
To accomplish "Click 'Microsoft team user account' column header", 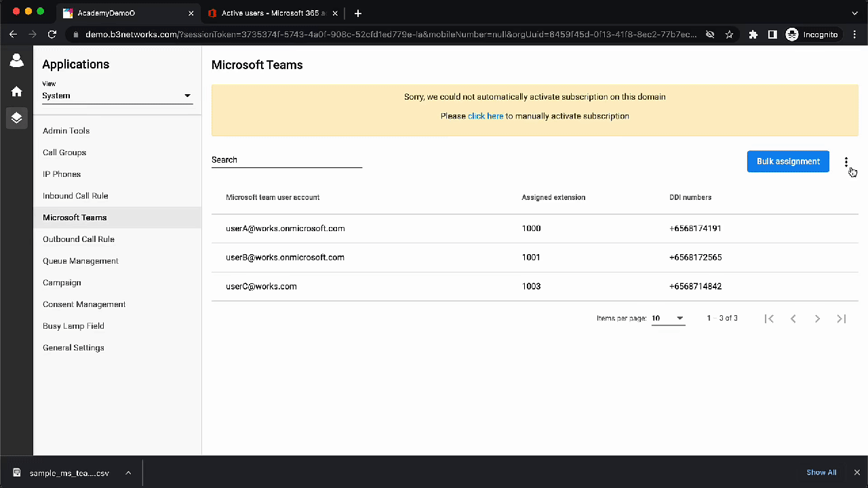I will click(x=273, y=197).
